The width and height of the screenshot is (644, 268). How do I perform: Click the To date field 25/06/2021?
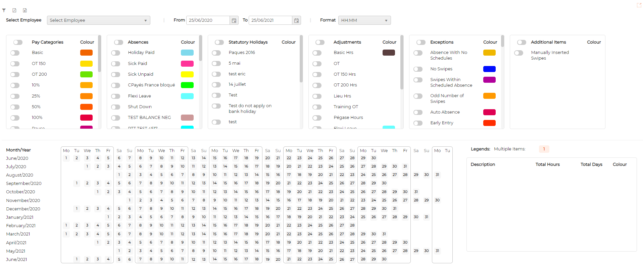(x=271, y=20)
